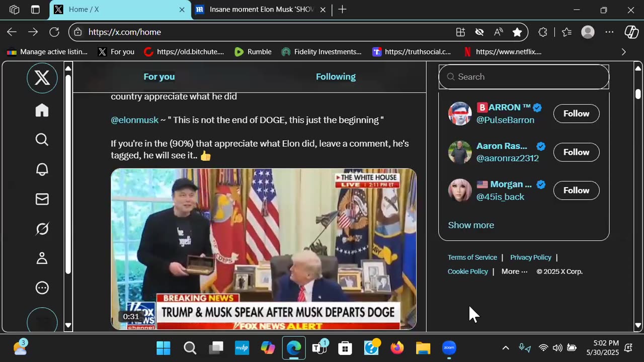
Task: Open the Apps grid icon in address bar
Action: [460, 32]
